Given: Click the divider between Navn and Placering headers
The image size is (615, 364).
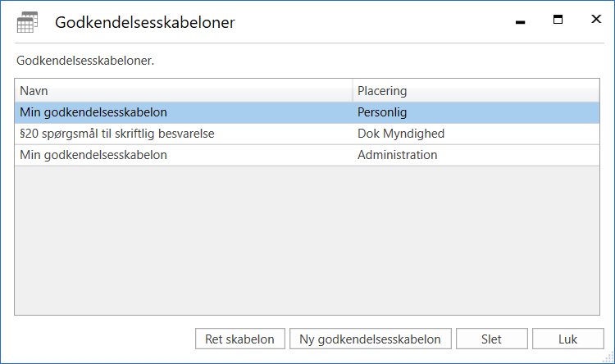Looking at the screenshot, I should [x=353, y=90].
